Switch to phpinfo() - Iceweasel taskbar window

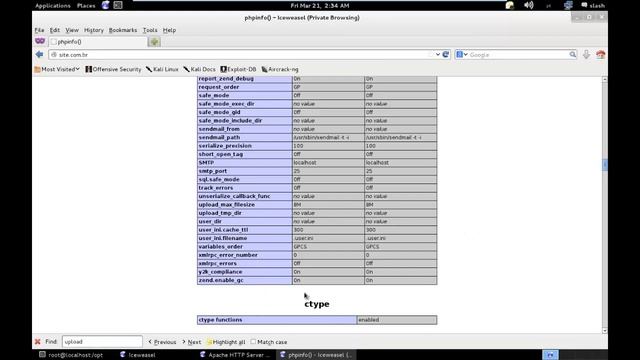click(316, 355)
